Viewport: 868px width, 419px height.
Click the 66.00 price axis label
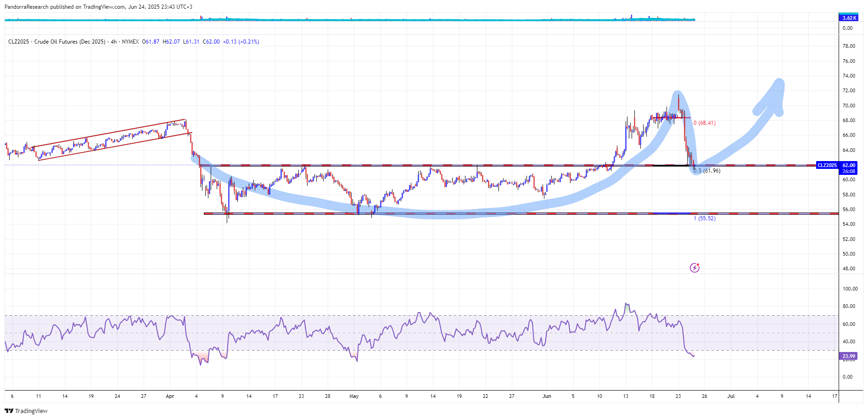click(849, 135)
